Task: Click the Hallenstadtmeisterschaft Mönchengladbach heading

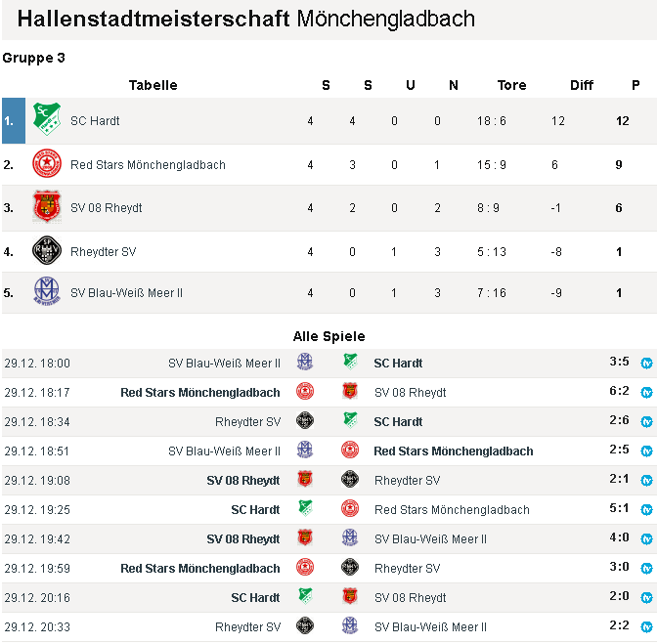Action: (246, 20)
